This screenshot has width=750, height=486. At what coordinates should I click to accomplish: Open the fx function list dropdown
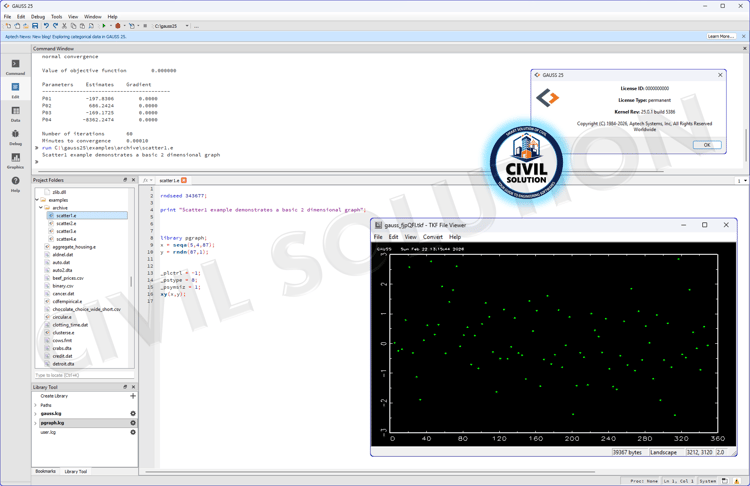147,180
